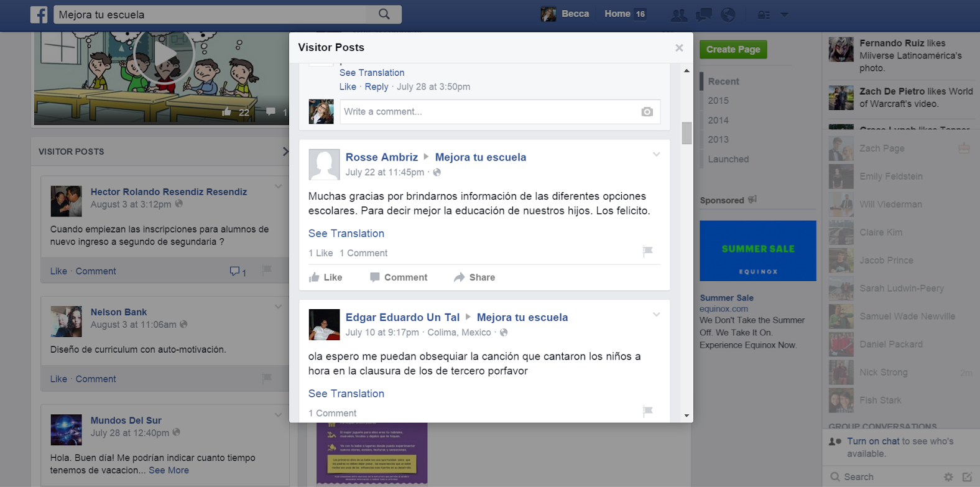This screenshot has width=980, height=487.
Task: Click the Sponsored megaphone icon
Action: click(752, 200)
